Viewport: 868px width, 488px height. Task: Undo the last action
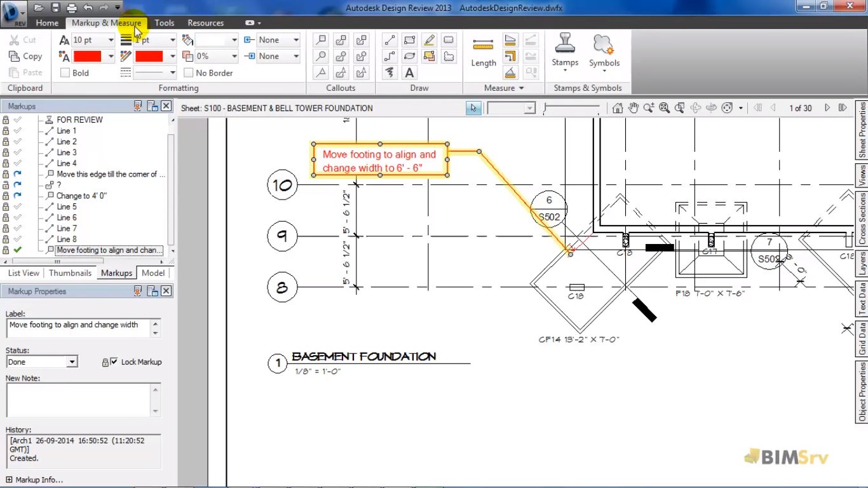pyautogui.click(x=88, y=8)
